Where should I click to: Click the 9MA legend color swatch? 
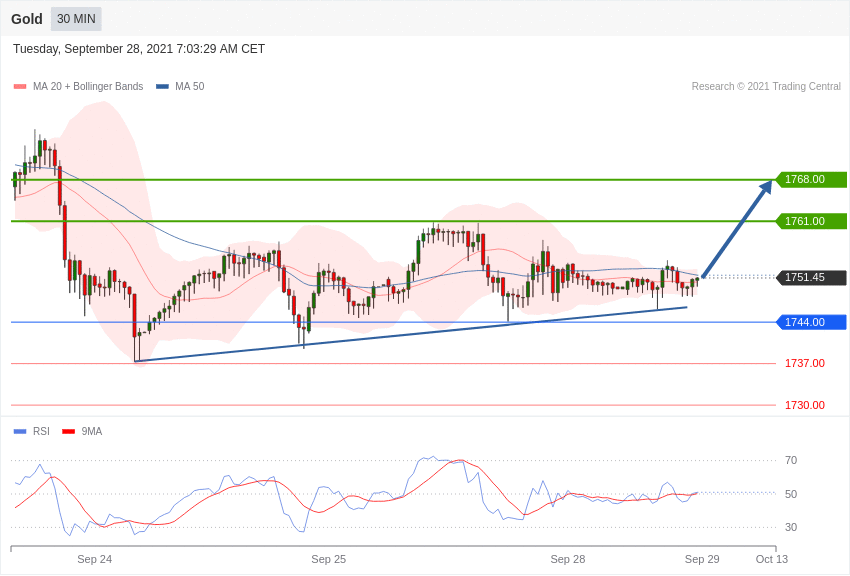(69, 431)
